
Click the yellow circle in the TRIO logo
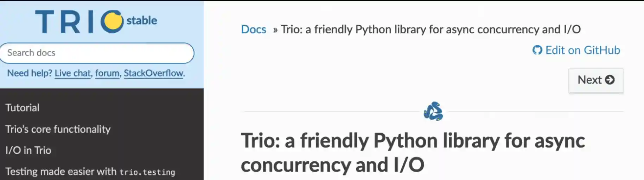pyautogui.click(x=113, y=21)
